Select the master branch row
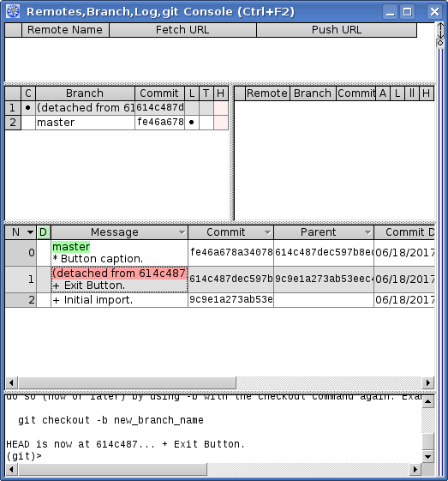This screenshot has height=481, width=448. click(x=116, y=123)
